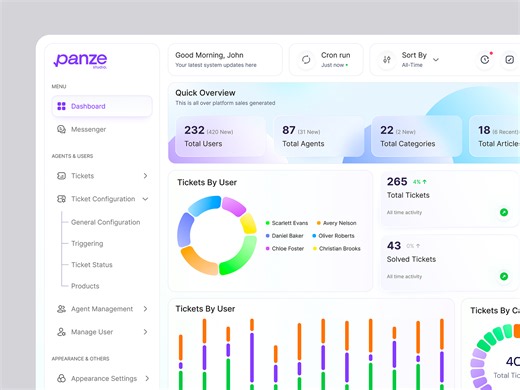Expand the Appearance Settings chevron
The height and width of the screenshot is (390, 520).
pyautogui.click(x=147, y=378)
